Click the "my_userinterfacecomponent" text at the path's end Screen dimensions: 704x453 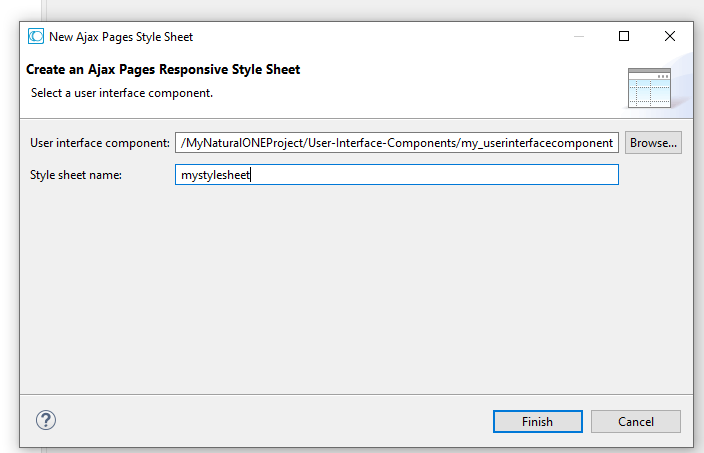[x=536, y=143]
